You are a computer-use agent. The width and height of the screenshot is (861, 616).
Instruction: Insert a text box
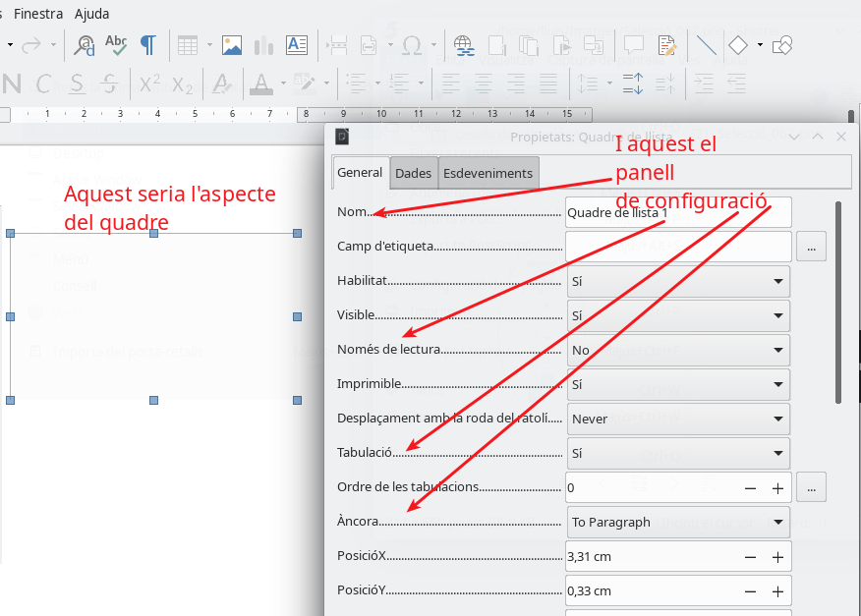[x=297, y=45]
